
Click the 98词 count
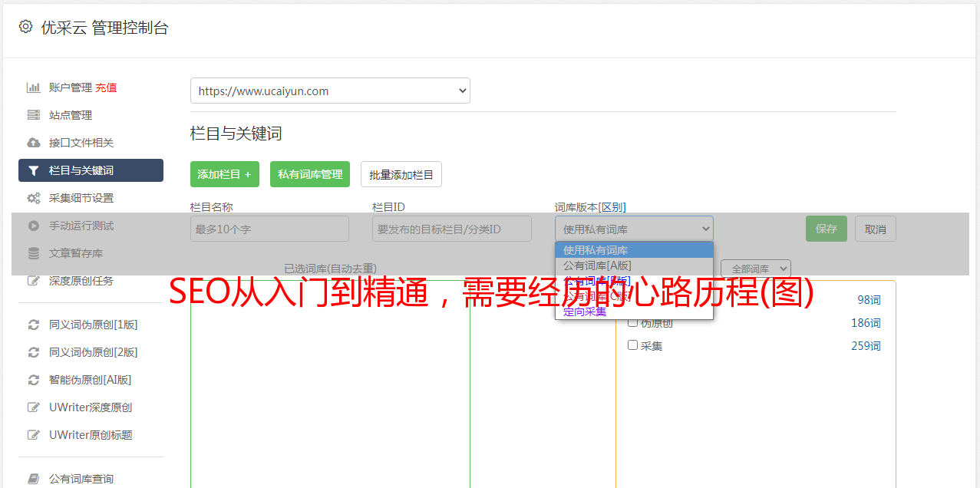click(x=869, y=300)
